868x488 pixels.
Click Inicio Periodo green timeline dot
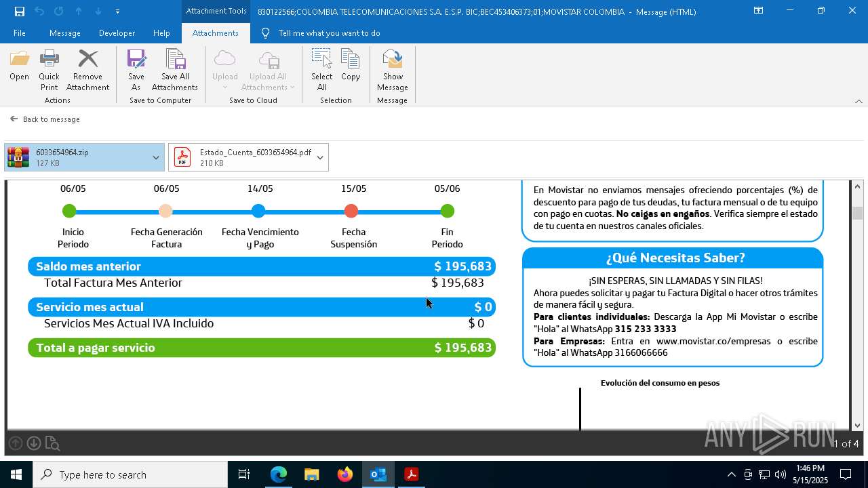pyautogui.click(x=69, y=211)
